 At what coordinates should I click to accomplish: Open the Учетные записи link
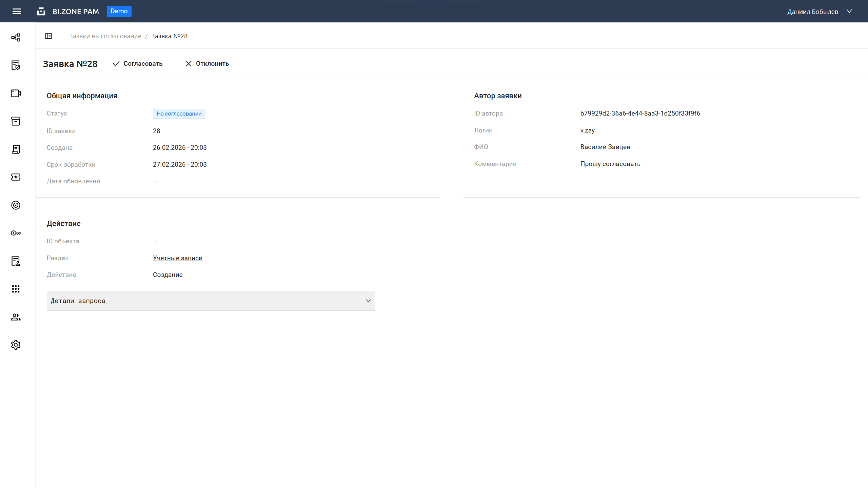click(177, 258)
